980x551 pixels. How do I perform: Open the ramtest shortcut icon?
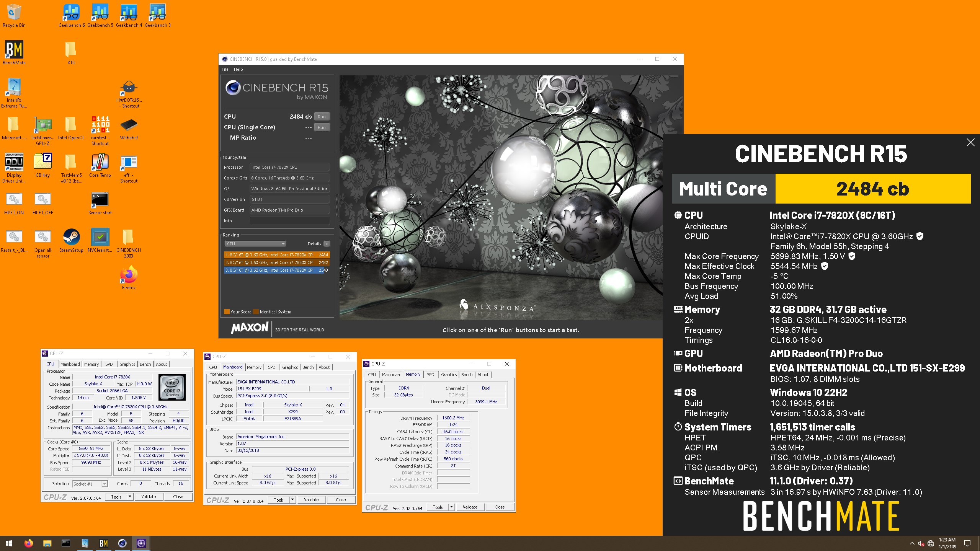pyautogui.click(x=100, y=130)
